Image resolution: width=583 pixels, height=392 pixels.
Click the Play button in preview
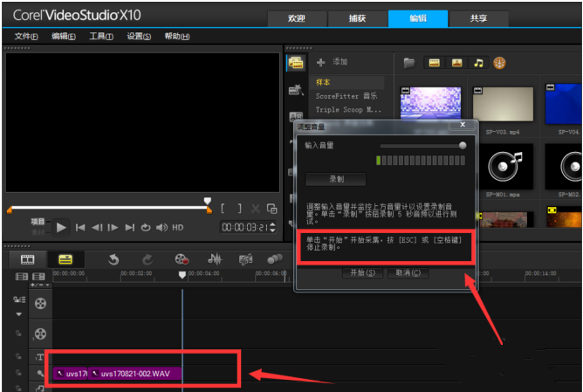[x=61, y=227]
